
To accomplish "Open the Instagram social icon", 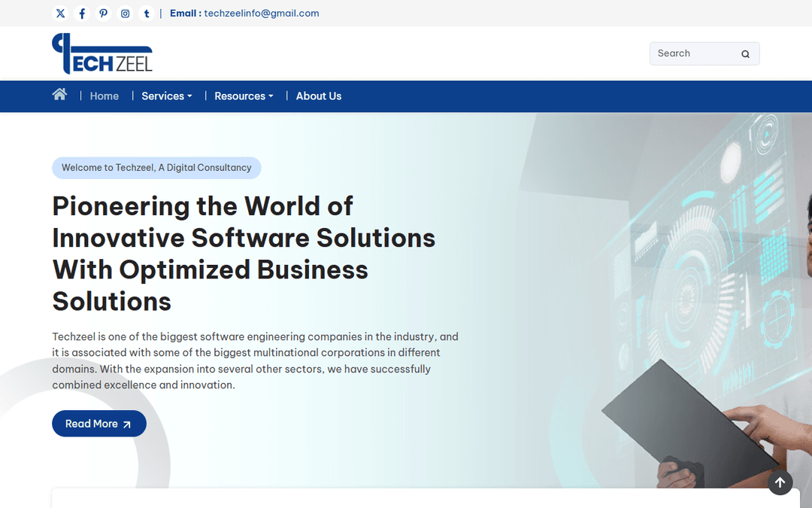I will [x=125, y=14].
